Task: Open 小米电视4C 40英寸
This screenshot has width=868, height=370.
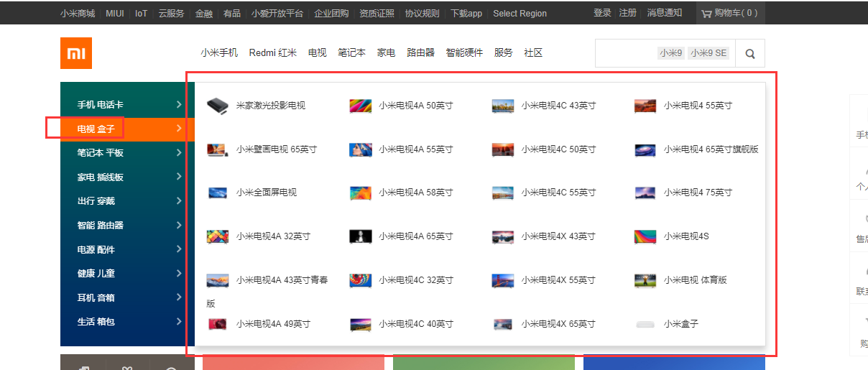Action: [x=416, y=324]
